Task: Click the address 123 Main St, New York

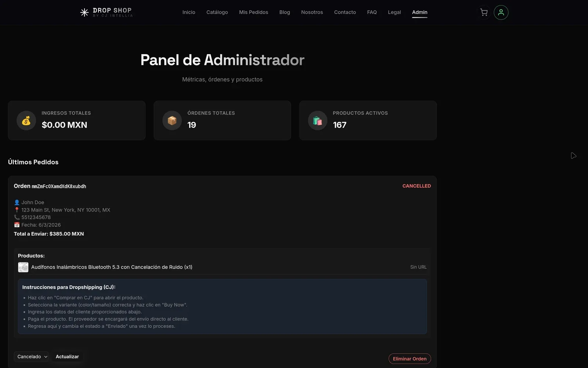Action: 66,210
